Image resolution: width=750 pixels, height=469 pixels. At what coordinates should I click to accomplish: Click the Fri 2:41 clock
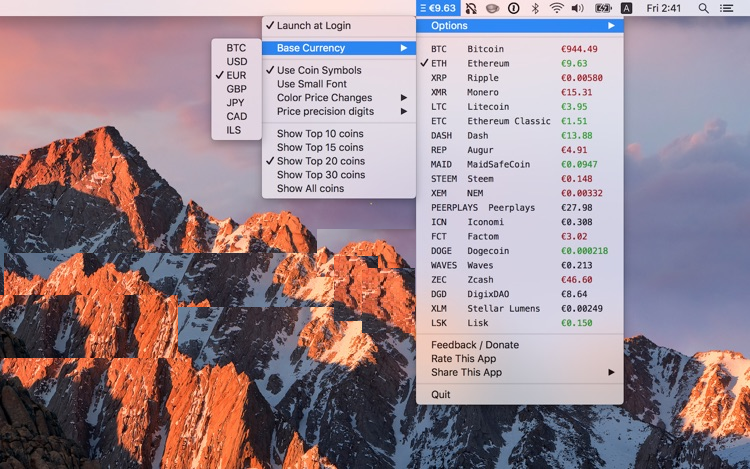pos(663,8)
